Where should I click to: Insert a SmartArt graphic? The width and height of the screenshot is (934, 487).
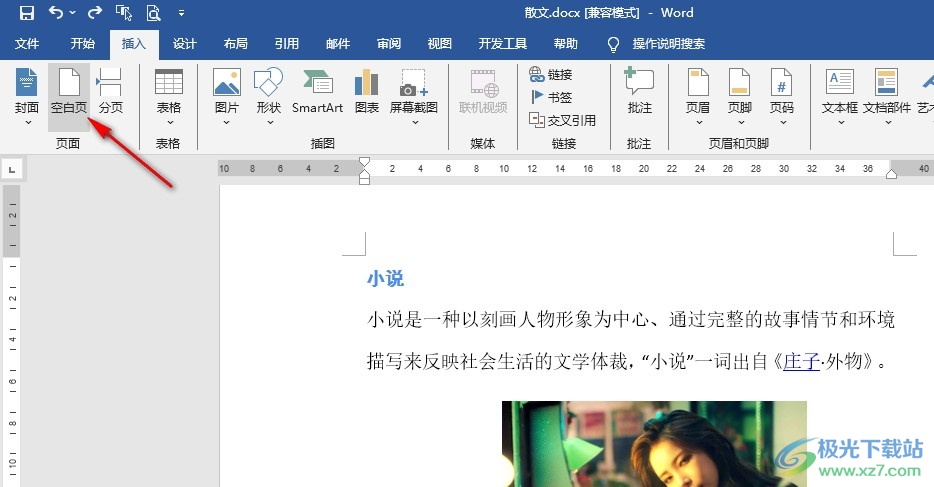[x=317, y=92]
